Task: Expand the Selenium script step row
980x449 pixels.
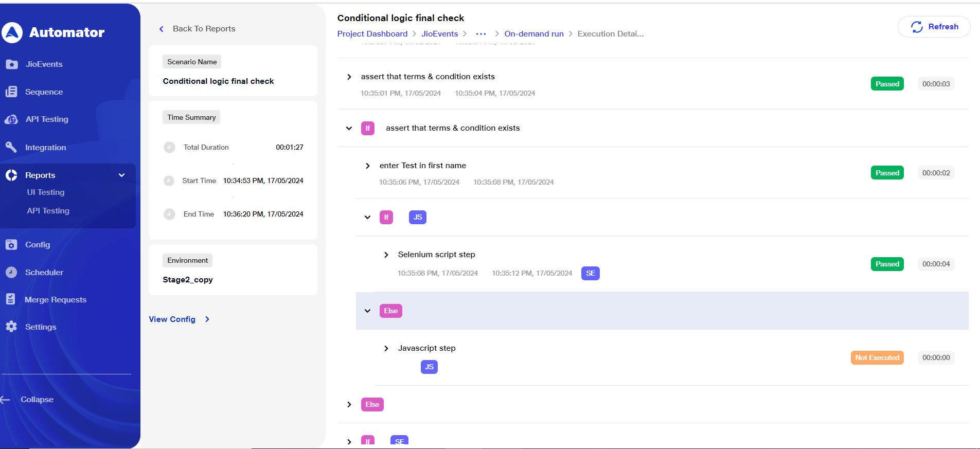Action: (x=386, y=255)
